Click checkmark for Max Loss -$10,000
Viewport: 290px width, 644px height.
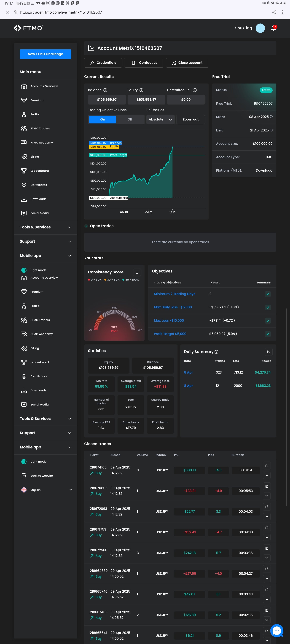[x=268, y=321]
